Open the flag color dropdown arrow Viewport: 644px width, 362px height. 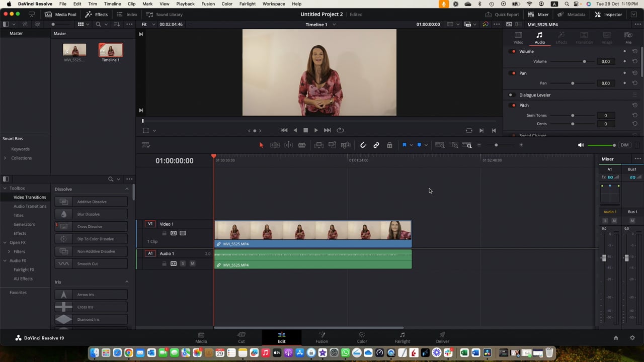412,145
